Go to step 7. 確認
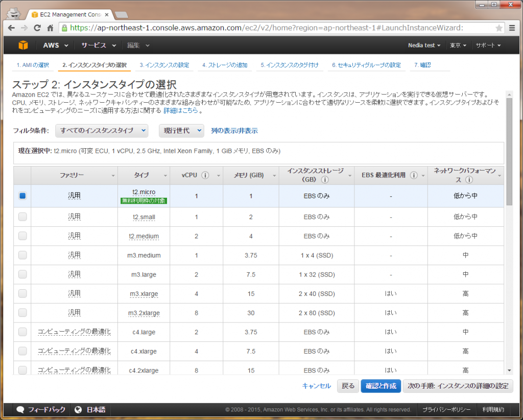 click(422, 65)
